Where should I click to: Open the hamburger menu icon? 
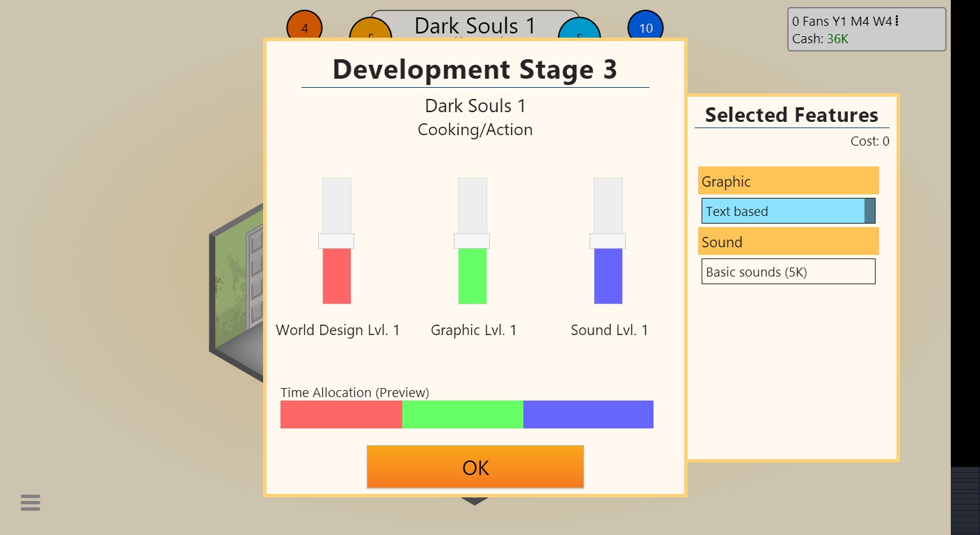pyautogui.click(x=30, y=502)
